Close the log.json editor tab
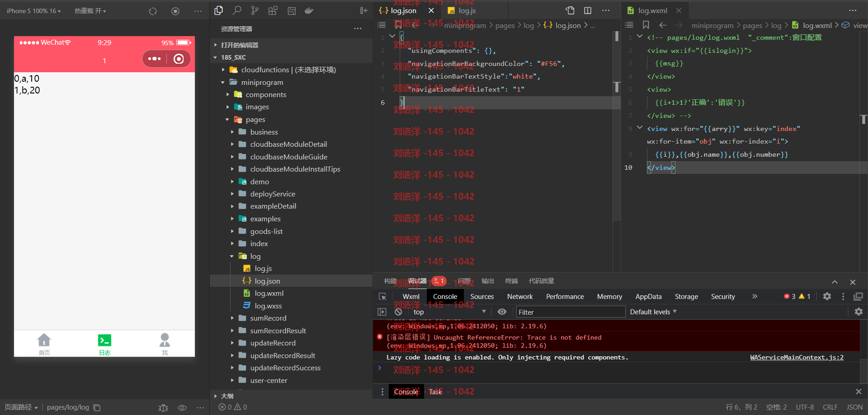The image size is (868, 415). 431,10
